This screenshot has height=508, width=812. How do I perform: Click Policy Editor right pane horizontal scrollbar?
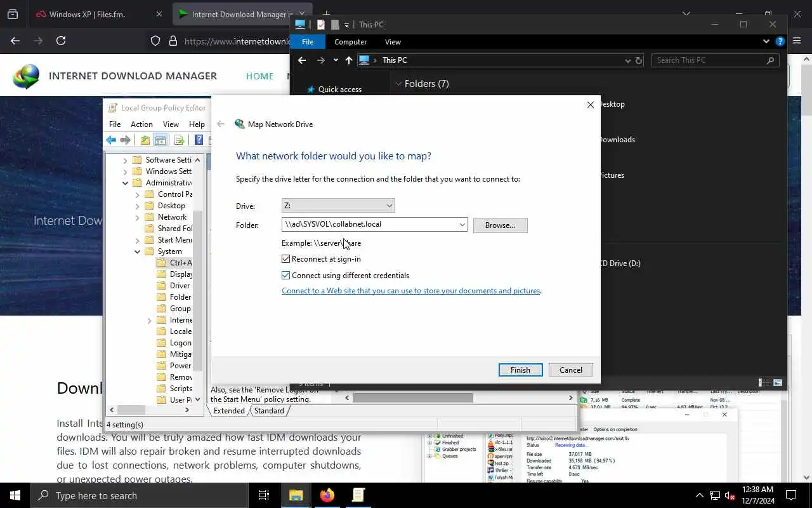(x=458, y=398)
